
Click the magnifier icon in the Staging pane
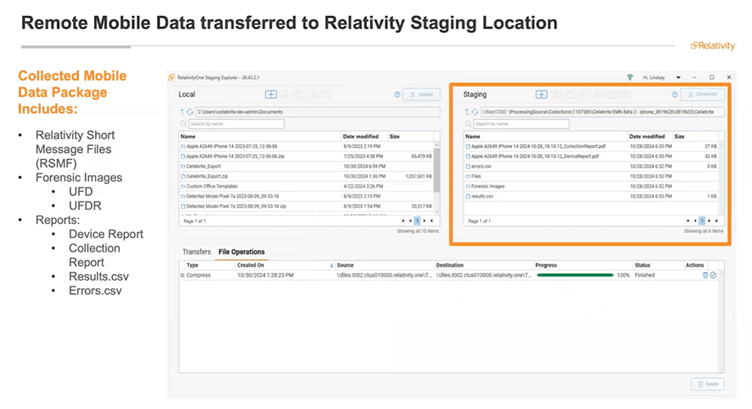click(468, 124)
